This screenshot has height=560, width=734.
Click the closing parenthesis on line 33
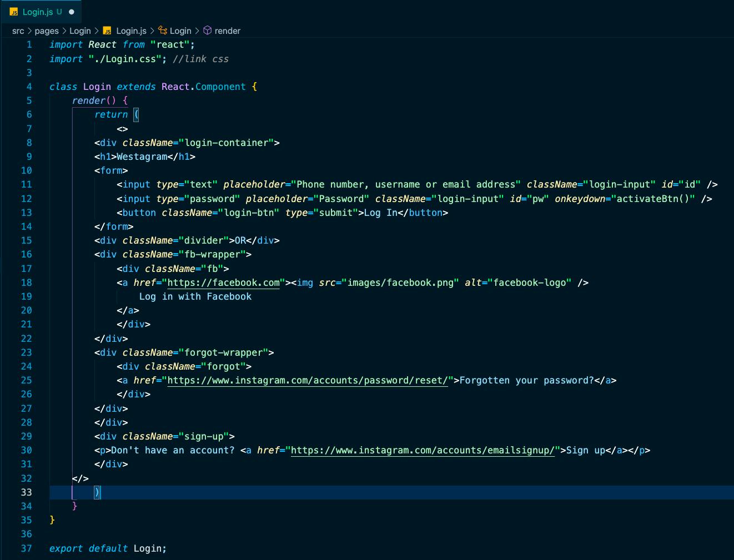click(97, 492)
